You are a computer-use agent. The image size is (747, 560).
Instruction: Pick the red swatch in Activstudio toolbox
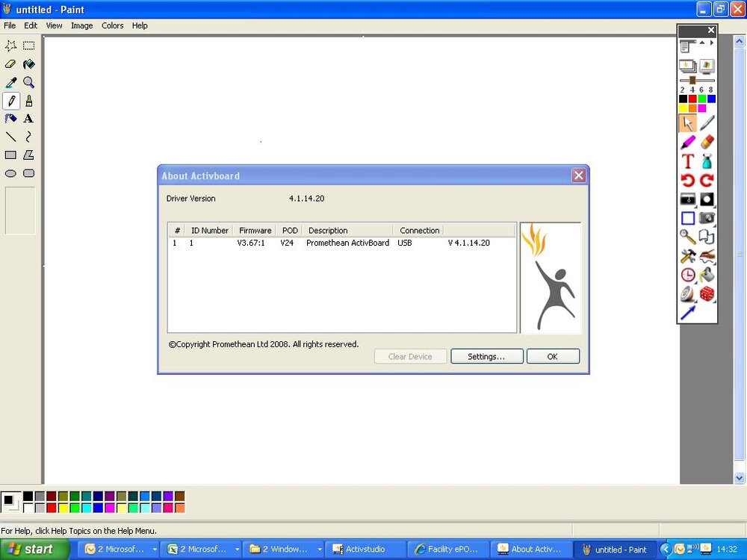tap(692, 99)
